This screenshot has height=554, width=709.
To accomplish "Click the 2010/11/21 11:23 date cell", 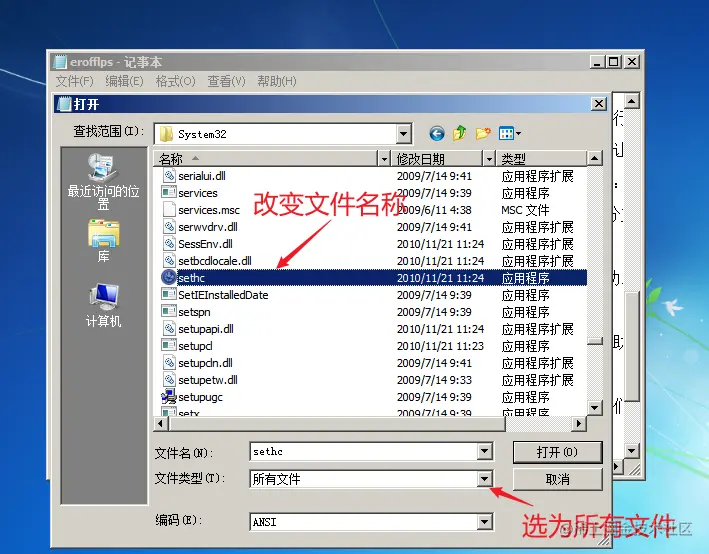I will [x=440, y=346].
